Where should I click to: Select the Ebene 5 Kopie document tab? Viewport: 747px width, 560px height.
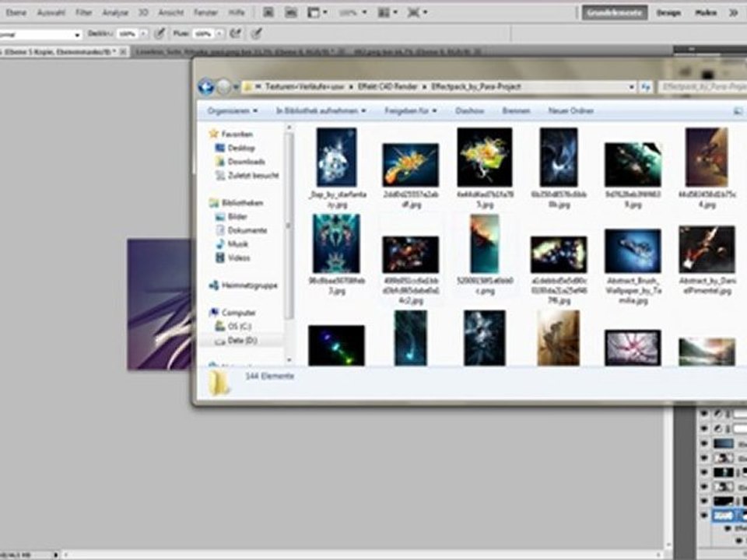pyautogui.click(x=64, y=51)
